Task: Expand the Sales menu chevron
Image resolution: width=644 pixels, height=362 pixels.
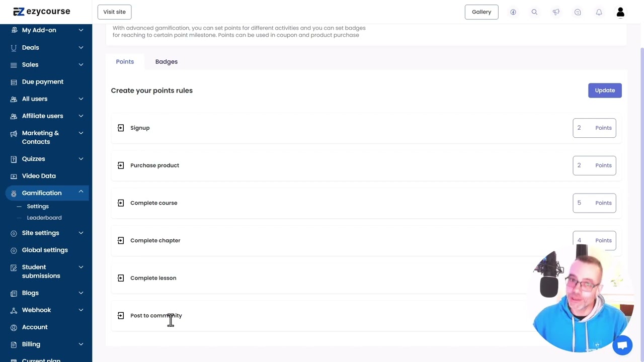Action: click(x=80, y=64)
